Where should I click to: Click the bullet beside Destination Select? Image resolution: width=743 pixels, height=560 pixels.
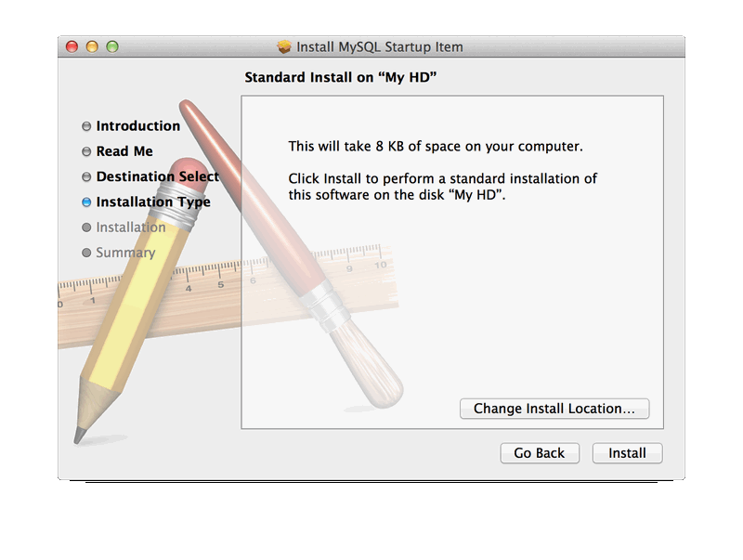click(86, 176)
